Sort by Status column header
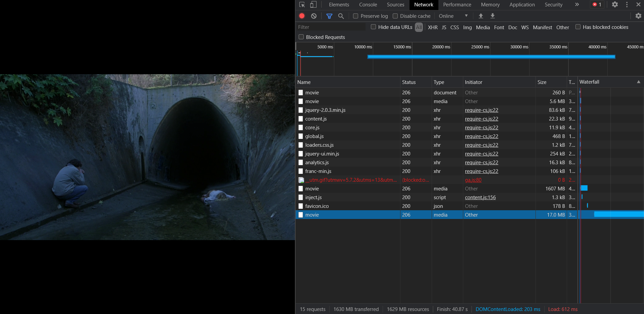This screenshot has height=314, width=644. [416, 82]
